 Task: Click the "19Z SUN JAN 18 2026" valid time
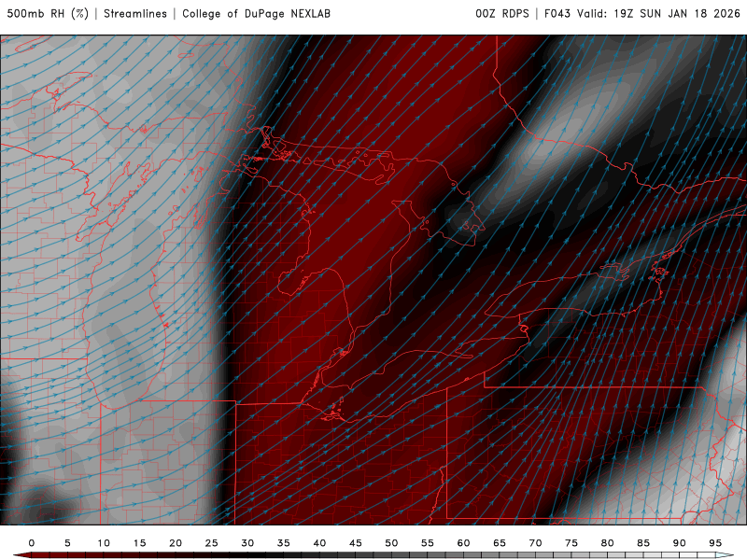(x=677, y=14)
